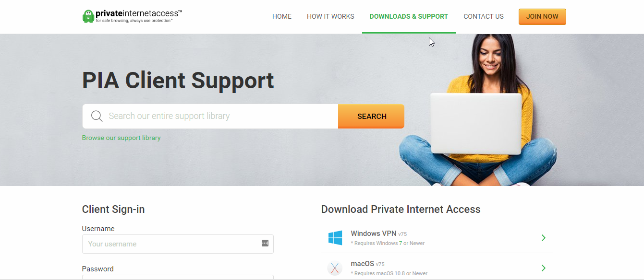The height and width of the screenshot is (280, 644).
Task: Open the CONTACT US page
Action: [484, 16]
